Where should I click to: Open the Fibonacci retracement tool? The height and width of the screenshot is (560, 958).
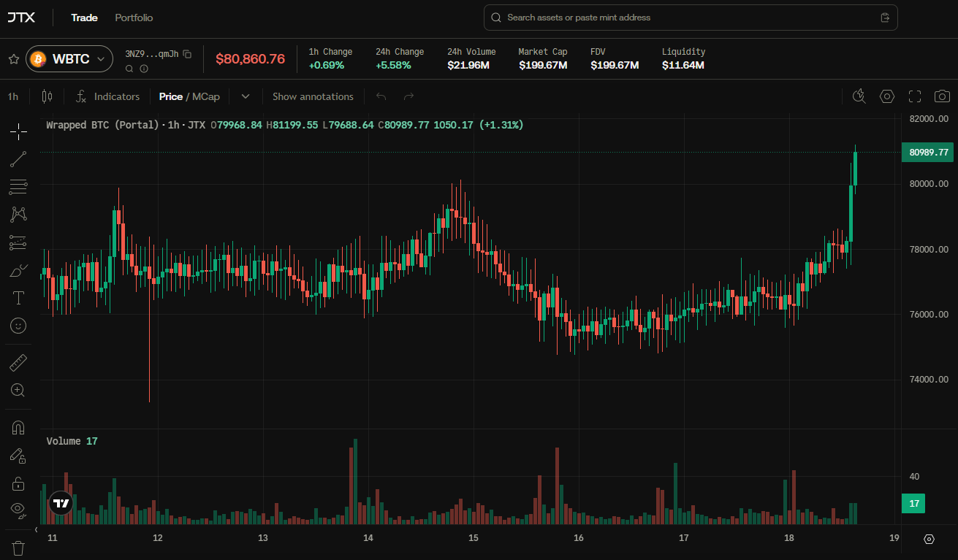coord(18,187)
